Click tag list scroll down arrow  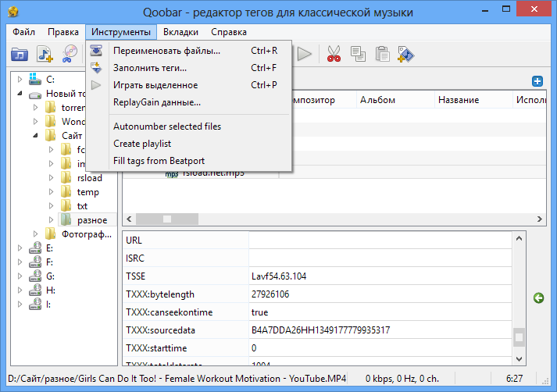(519, 359)
